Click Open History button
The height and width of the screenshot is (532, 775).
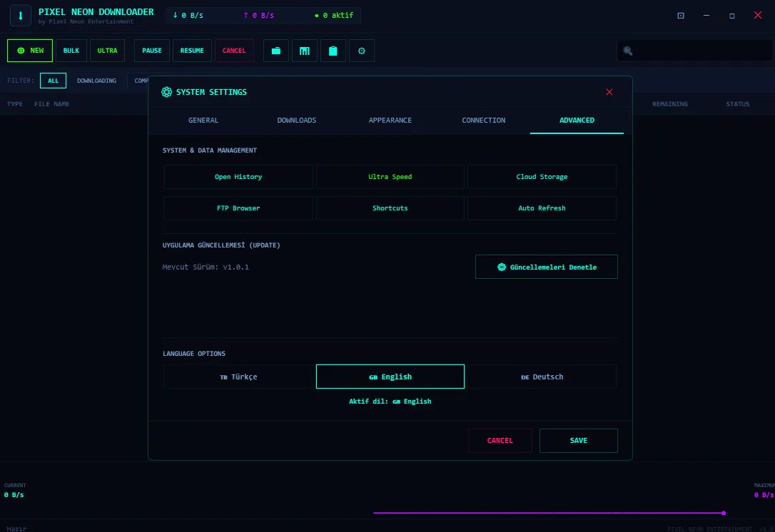[238, 177]
